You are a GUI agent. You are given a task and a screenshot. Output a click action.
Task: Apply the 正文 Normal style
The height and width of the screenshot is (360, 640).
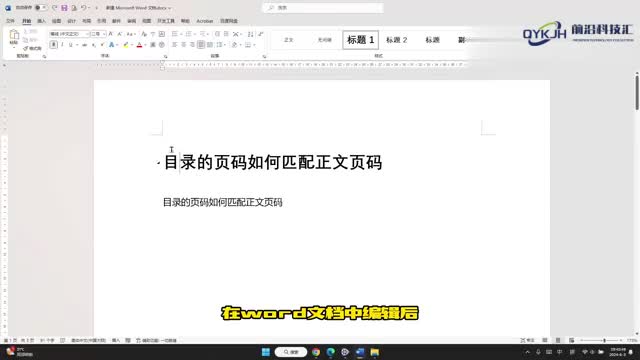click(289, 40)
